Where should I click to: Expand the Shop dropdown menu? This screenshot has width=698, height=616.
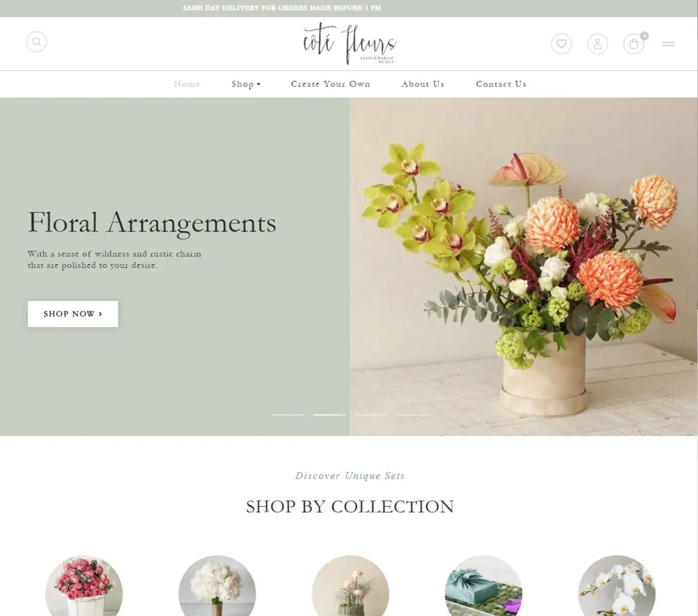pyautogui.click(x=245, y=84)
